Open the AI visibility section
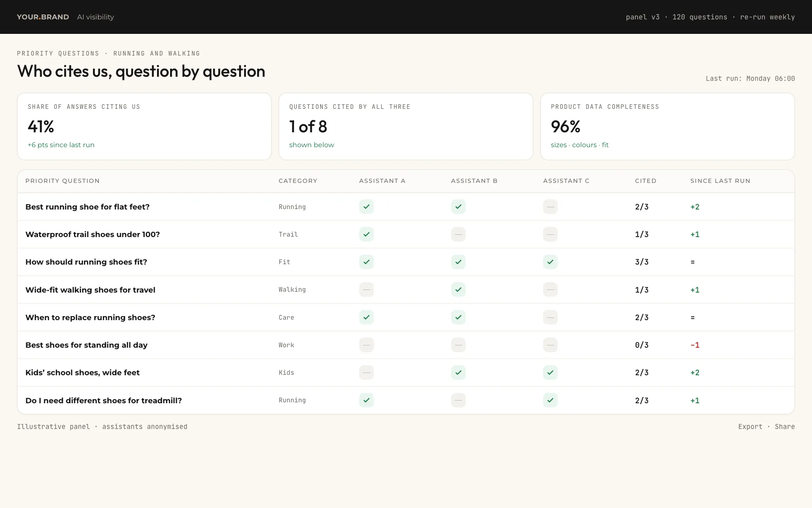The height and width of the screenshot is (508, 812). (x=96, y=17)
